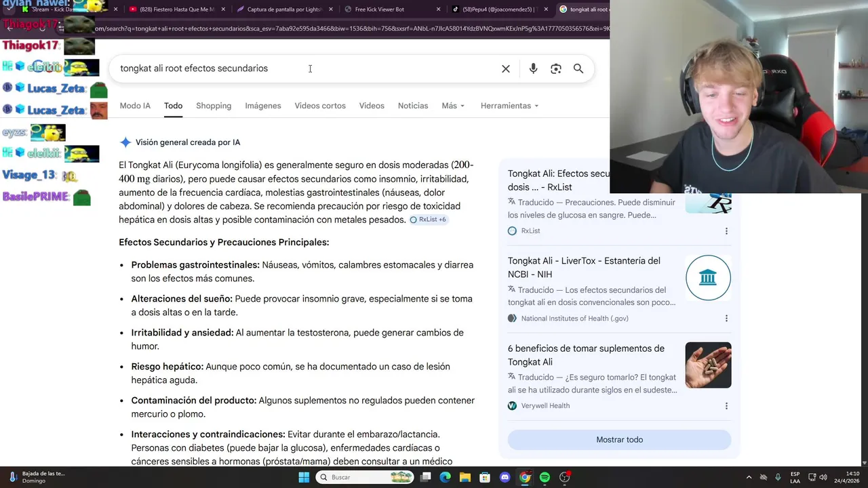868x488 pixels.
Task: Click the AI overview sparkle icon
Action: coord(125,142)
